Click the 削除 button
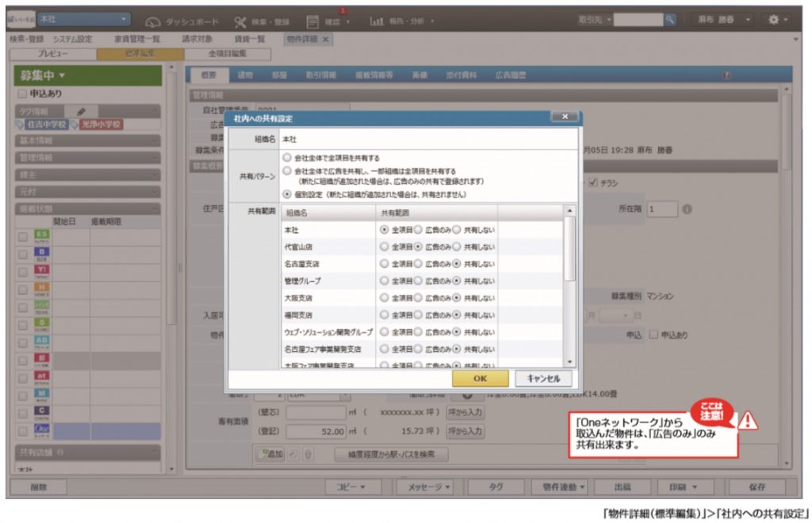 [x=38, y=487]
